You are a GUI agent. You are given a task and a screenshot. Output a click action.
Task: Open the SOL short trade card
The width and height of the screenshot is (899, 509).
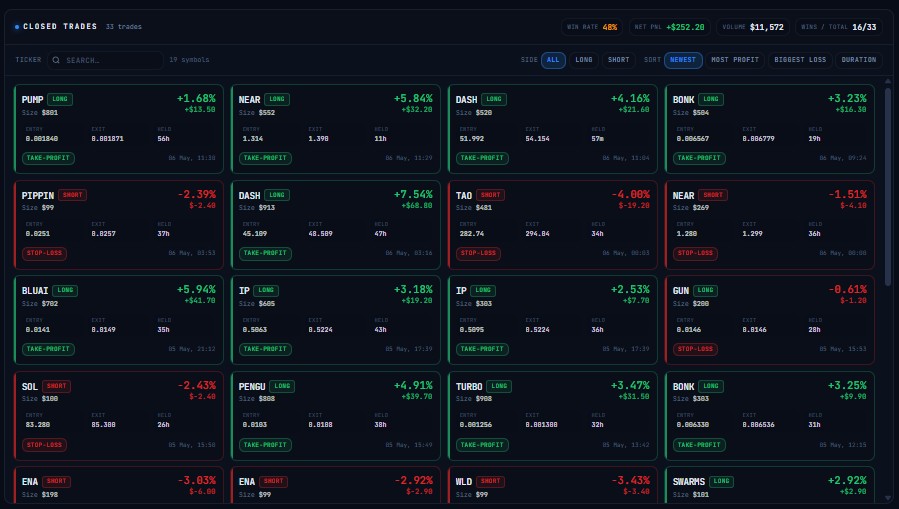(119, 416)
